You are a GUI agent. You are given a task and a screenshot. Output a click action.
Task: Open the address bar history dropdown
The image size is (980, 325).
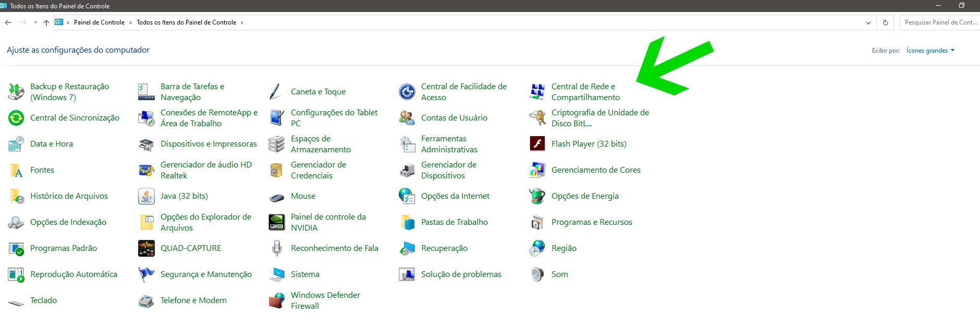[868, 22]
